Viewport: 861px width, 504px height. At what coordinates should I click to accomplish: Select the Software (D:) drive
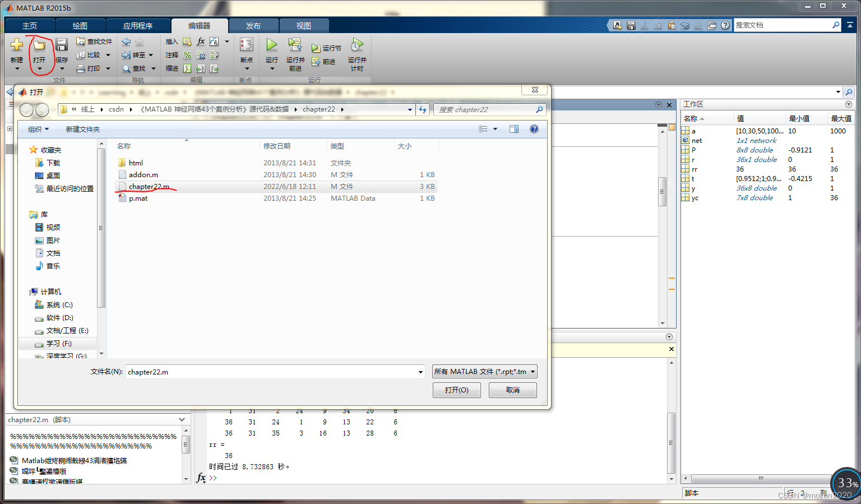click(59, 318)
